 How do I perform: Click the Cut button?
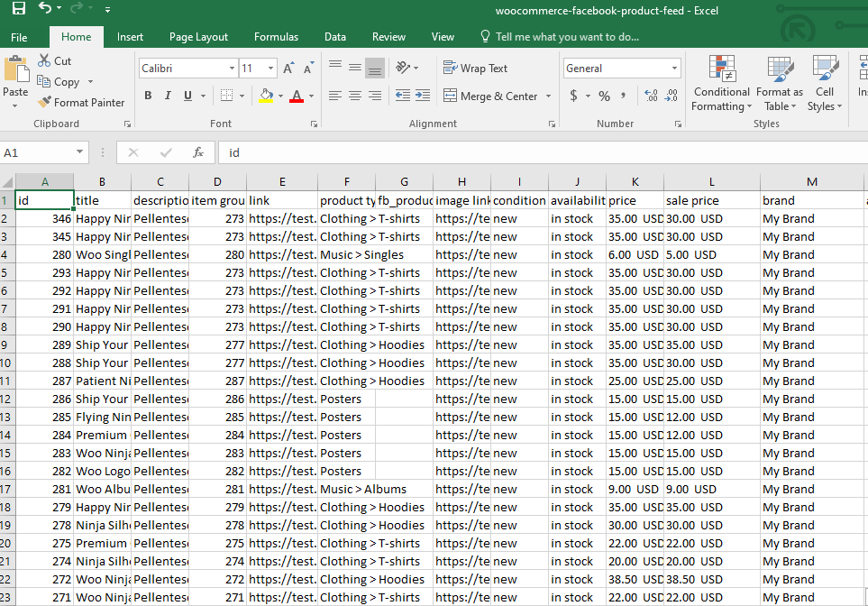[x=54, y=61]
